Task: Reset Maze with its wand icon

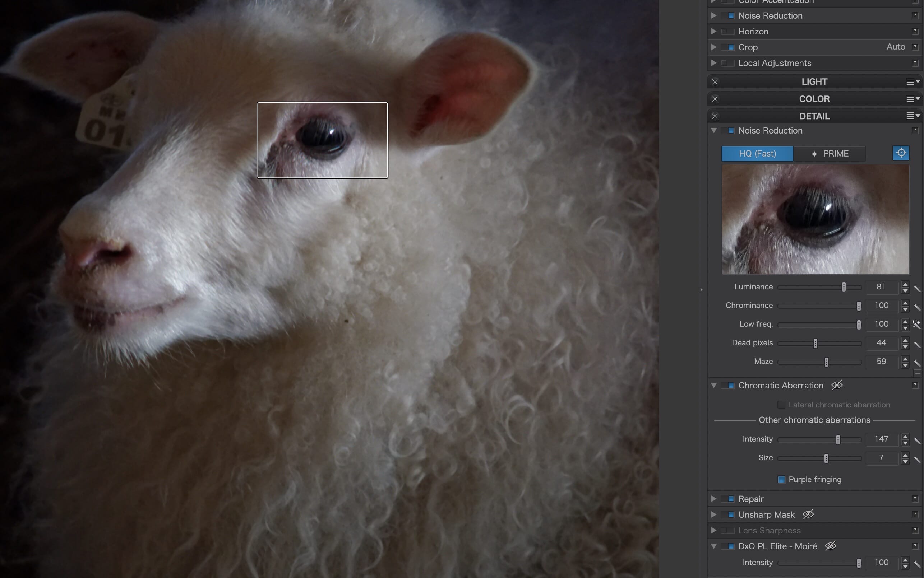Action: click(917, 363)
